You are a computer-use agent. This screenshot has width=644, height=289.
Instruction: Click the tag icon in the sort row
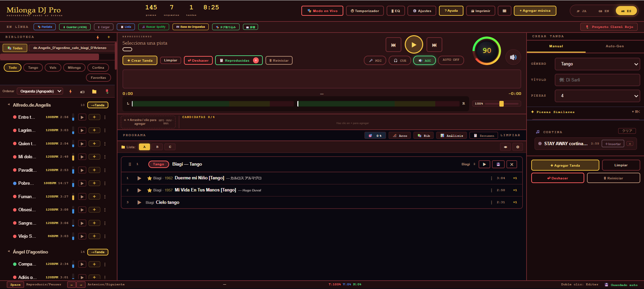click(x=83, y=92)
